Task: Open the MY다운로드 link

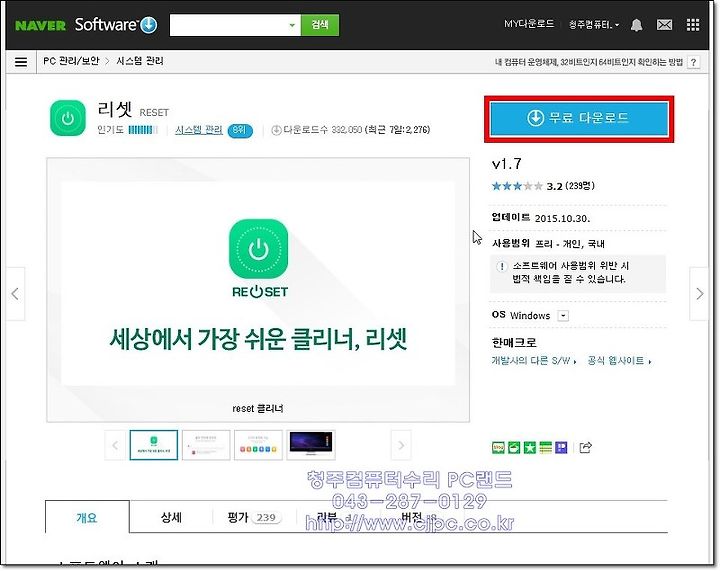Action: (529, 24)
